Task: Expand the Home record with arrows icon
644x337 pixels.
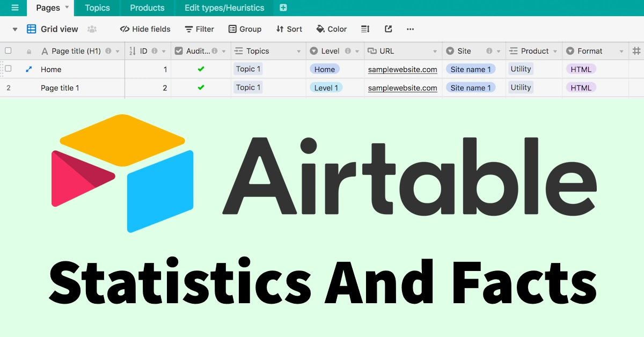Action: [x=29, y=69]
